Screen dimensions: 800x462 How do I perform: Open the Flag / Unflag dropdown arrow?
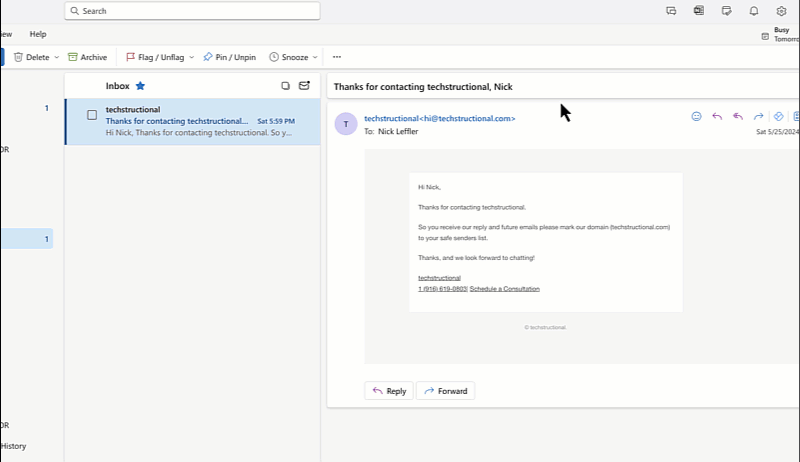tap(192, 57)
